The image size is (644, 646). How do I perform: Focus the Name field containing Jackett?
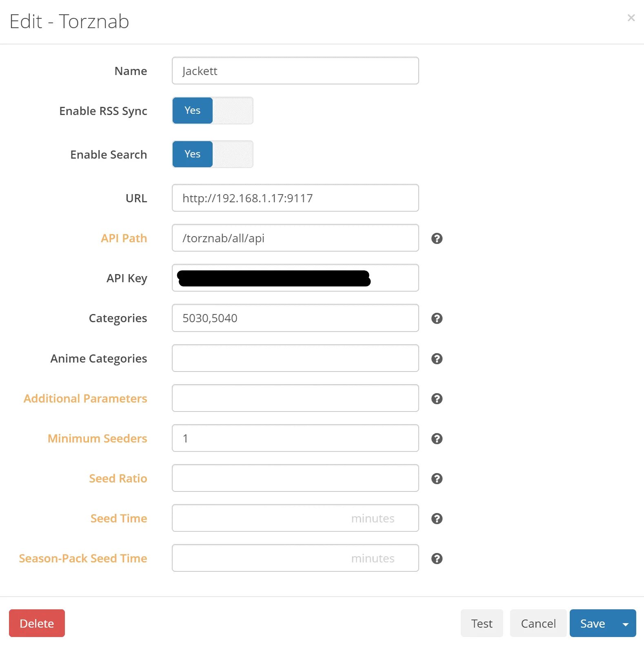(x=295, y=71)
